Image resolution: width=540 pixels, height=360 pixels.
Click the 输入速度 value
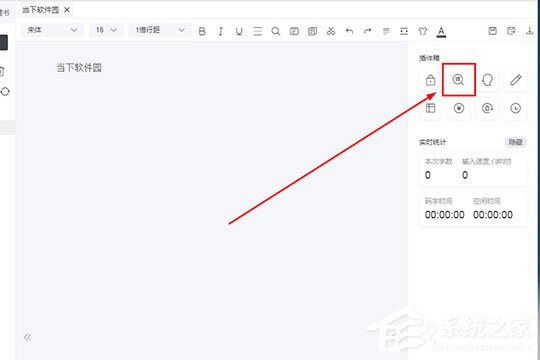(465, 175)
